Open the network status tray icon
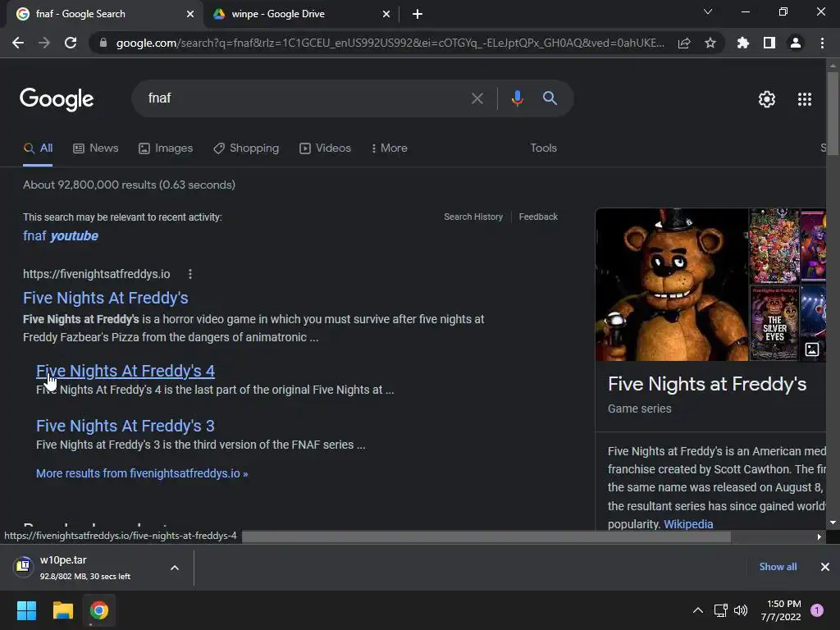This screenshot has width=840, height=630. pos(720,610)
